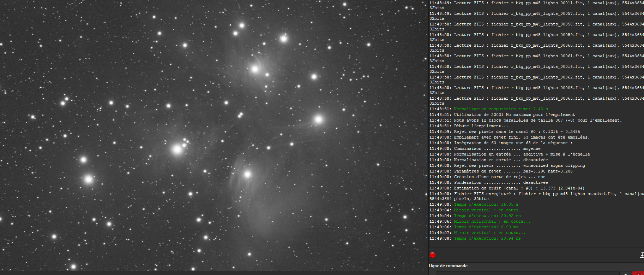Select log line for r_bkg_pp_m45_lights_00011.fit
Viewport: 644px width, 275px height.
tap(537, 5)
